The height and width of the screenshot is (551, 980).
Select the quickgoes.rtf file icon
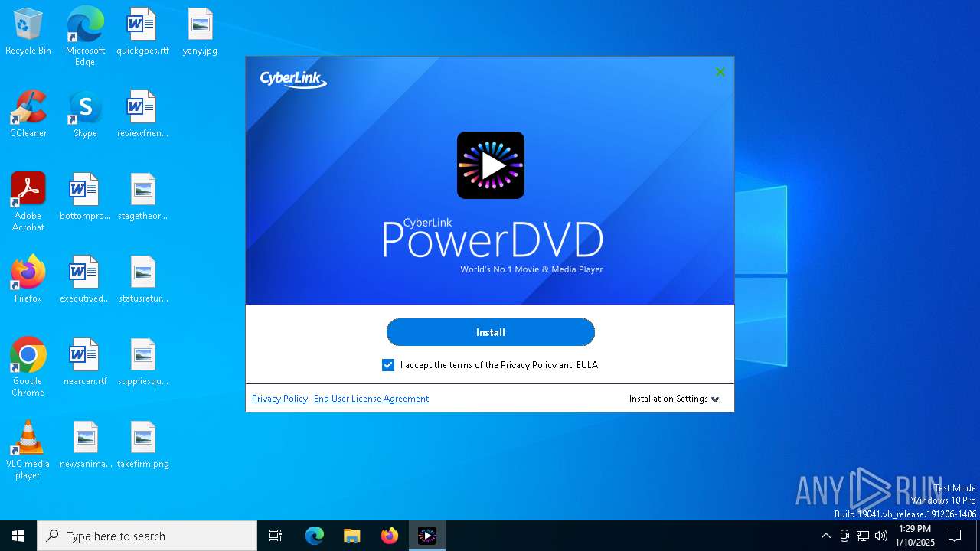click(x=142, y=32)
